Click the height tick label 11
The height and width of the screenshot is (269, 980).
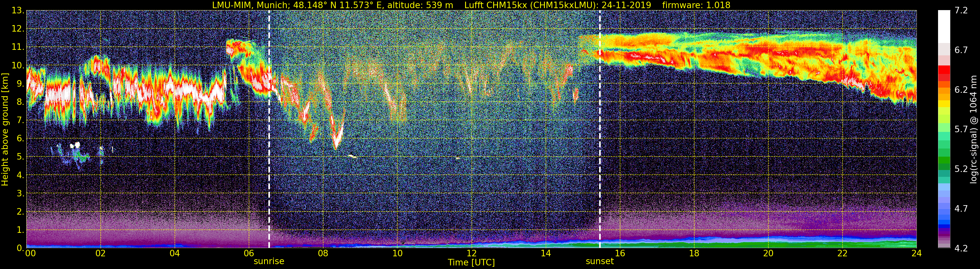pos(18,47)
